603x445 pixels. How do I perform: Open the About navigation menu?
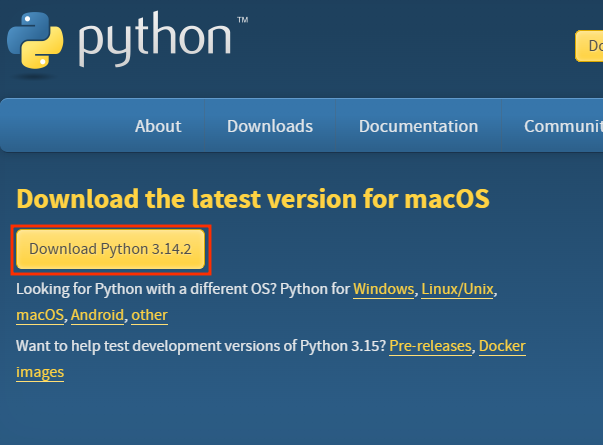tap(158, 126)
